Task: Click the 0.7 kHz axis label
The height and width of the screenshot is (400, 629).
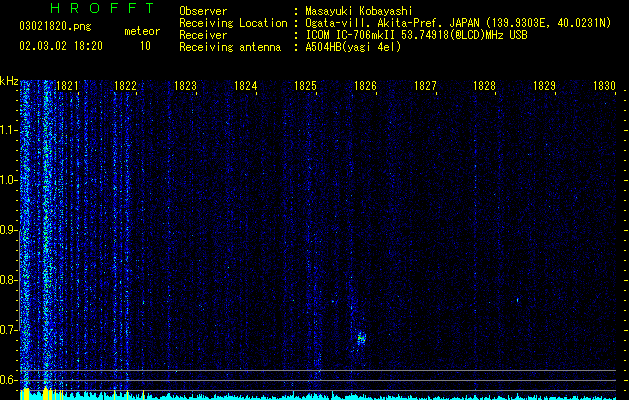Action: coord(8,330)
